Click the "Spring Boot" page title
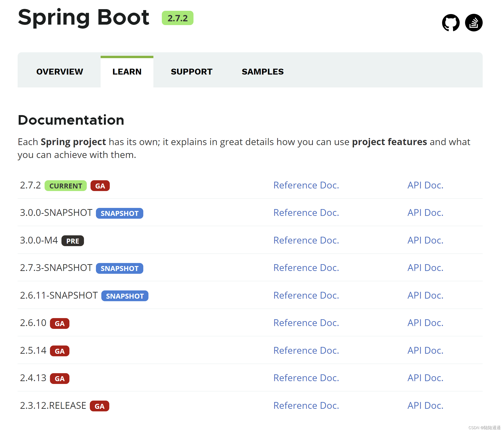Image resolution: width=504 pixels, height=432 pixels. 83,18
